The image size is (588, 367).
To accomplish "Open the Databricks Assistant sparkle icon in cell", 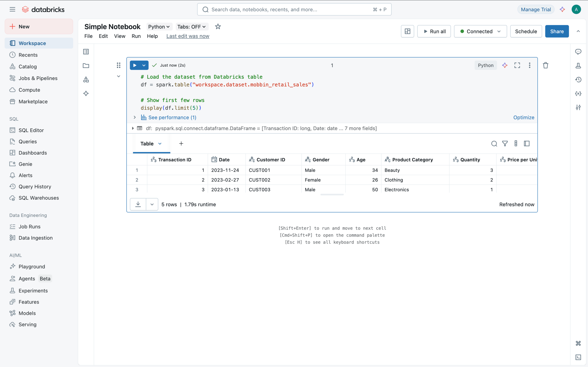I will [x=505, y=65].
